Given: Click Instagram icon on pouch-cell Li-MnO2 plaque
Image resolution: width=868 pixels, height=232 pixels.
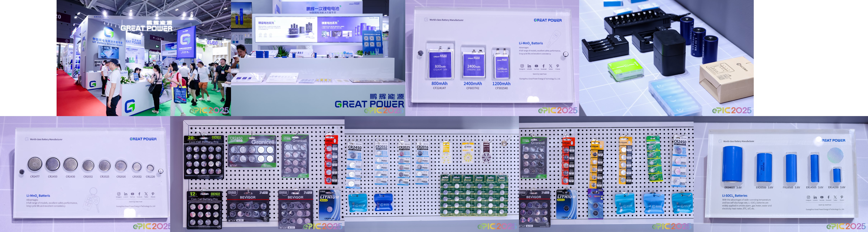Looking at the screenshot, I should (522, 66).
